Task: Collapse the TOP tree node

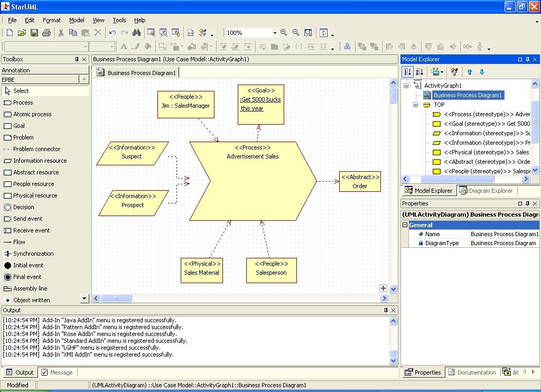Action: click(416, 105)
